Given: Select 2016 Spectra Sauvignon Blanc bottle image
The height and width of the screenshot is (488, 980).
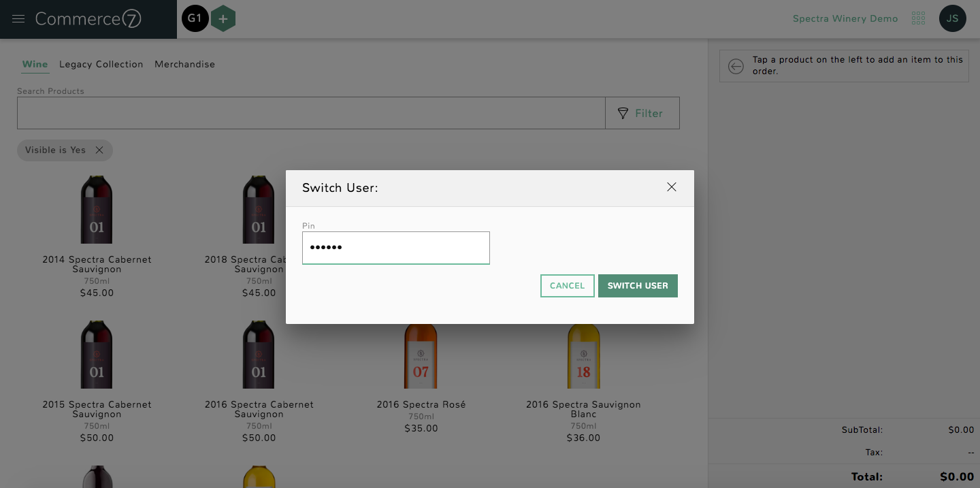Looking at the screenshot, I should [583, 356].
